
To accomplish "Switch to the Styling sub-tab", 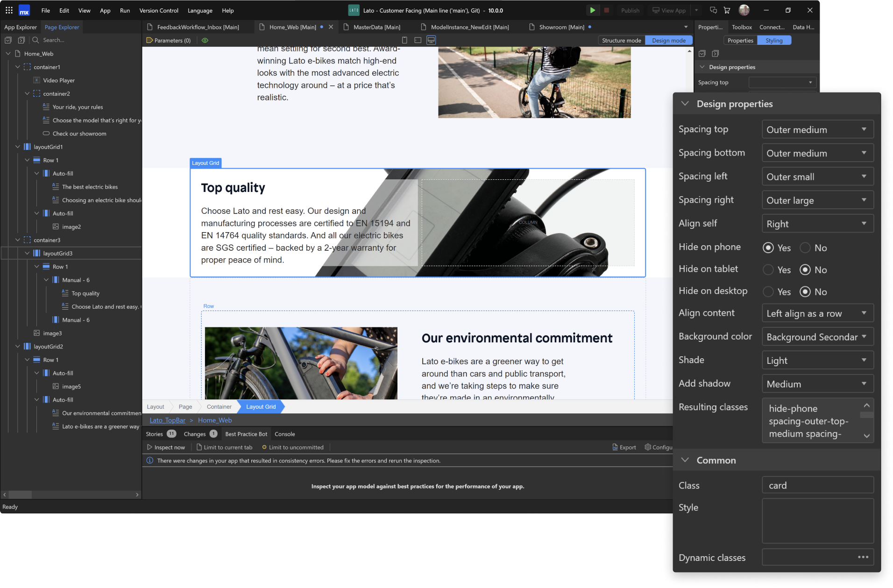I will (x=774, y=40).
